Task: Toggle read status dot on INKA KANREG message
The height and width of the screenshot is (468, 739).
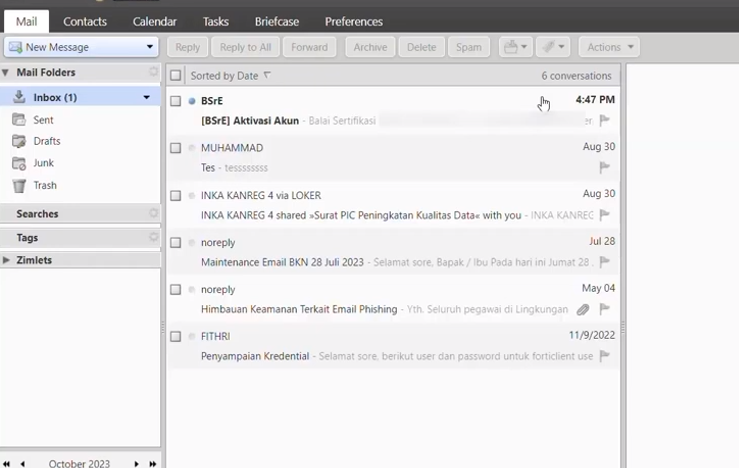Action: click(x=192, y=195)
